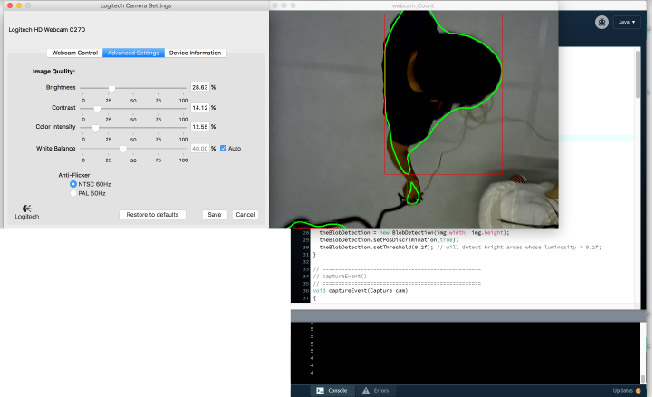Toggle the White Balance Auto checkbox

tap(223, 148)
